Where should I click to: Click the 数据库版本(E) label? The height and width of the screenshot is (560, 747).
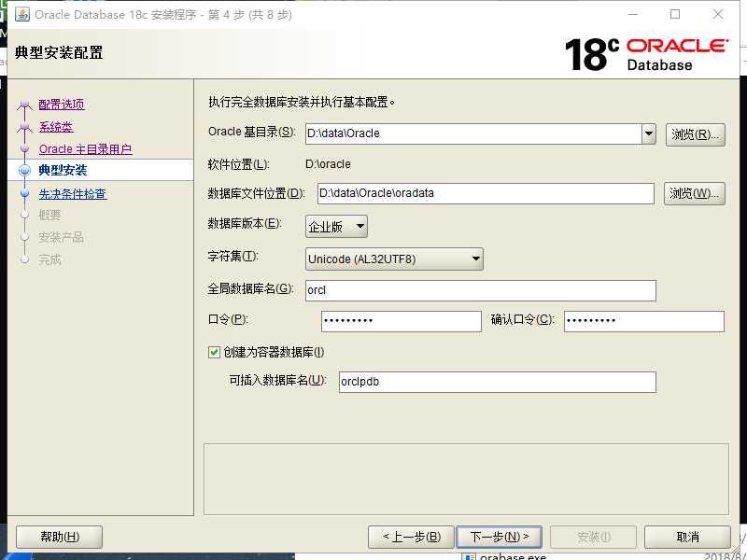(x=245, y=223)
